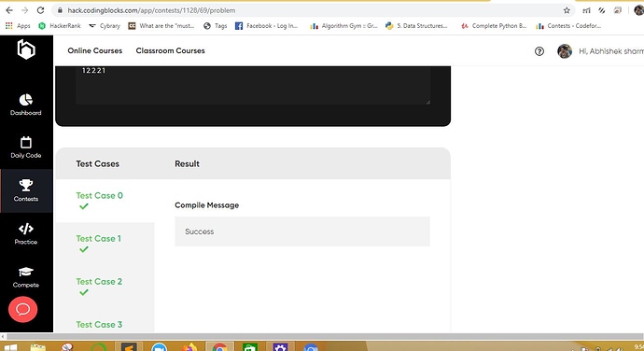This screenshot has width=644, height=351.
Task: Open Contests - Codeforces bookmark
Action: pyautogui.click(x=568, y=26)
